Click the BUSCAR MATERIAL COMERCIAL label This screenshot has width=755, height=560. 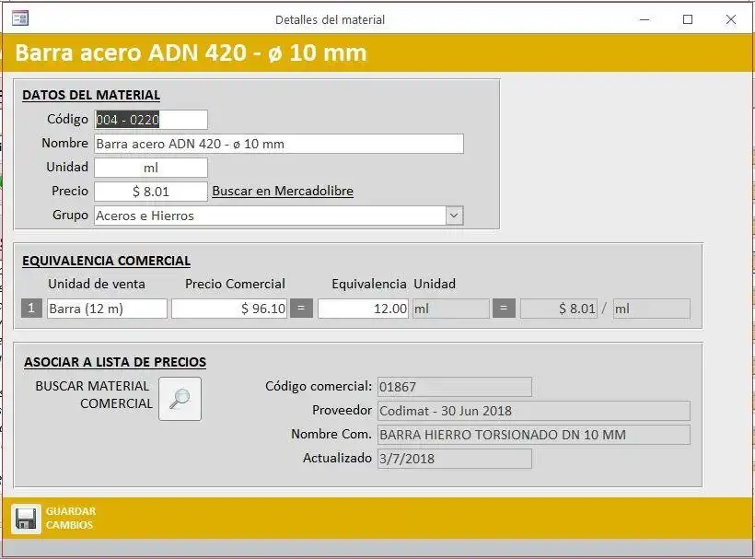(x=93, y=395)
